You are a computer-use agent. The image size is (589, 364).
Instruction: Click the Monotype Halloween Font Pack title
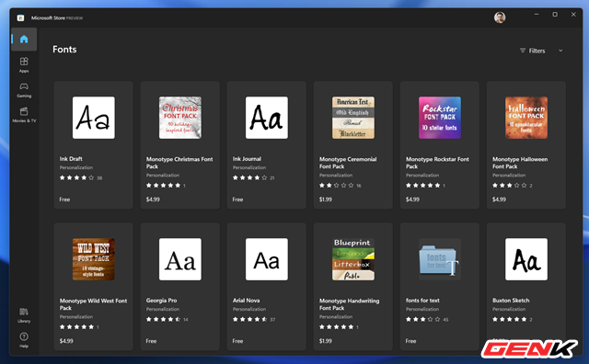coord(520,163)
